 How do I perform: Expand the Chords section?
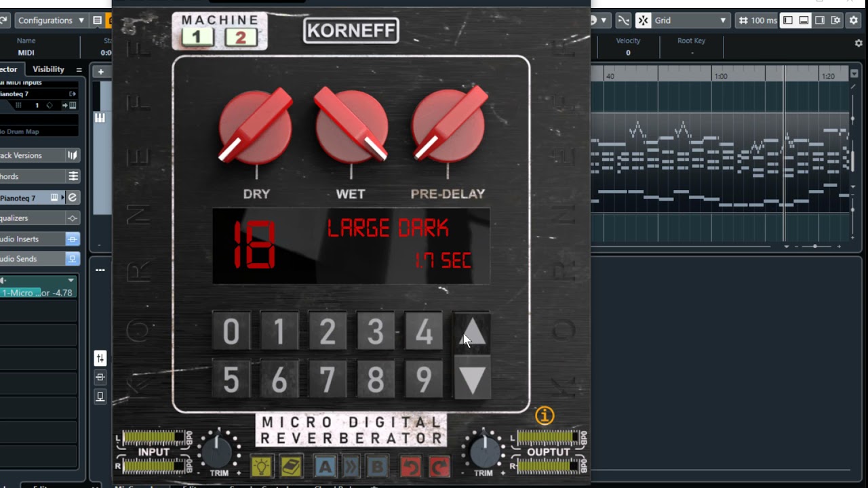pyautogui.click(x=40, y=176)
